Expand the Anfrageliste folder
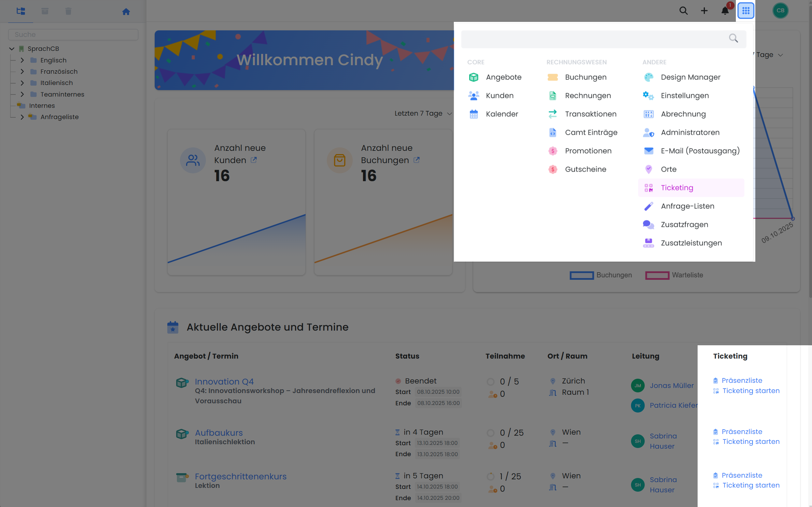812x507 pixels. pos(22,117)
